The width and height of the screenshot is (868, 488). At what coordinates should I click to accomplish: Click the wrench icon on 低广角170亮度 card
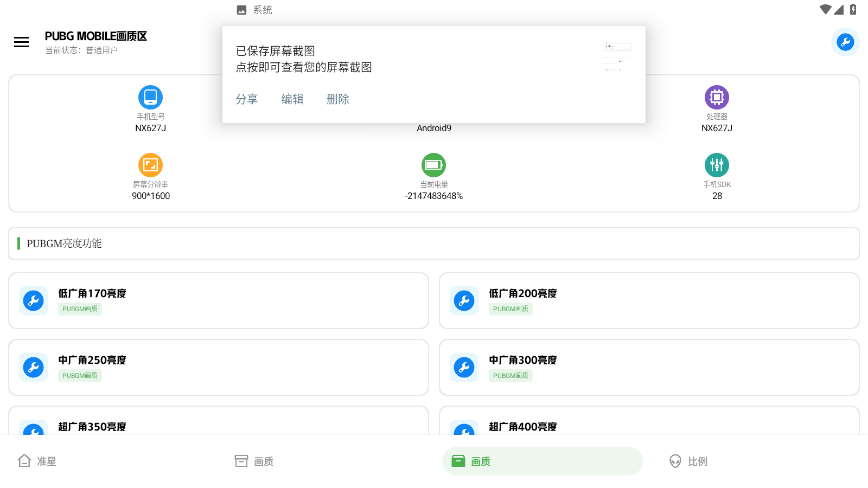click(x=33, y=300)
